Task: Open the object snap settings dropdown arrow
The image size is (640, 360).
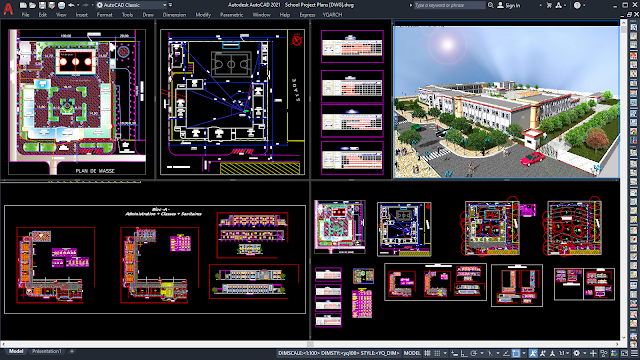Action: coord(524,353)
